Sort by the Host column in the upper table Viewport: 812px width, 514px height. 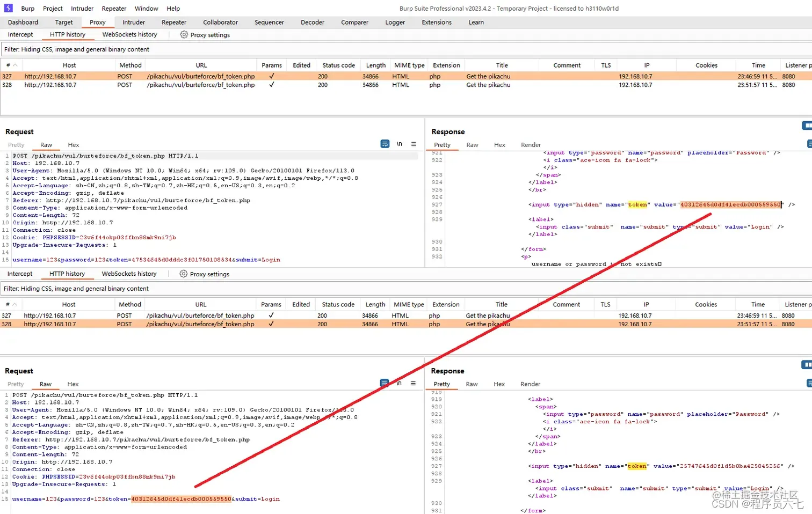pos(69,65)
